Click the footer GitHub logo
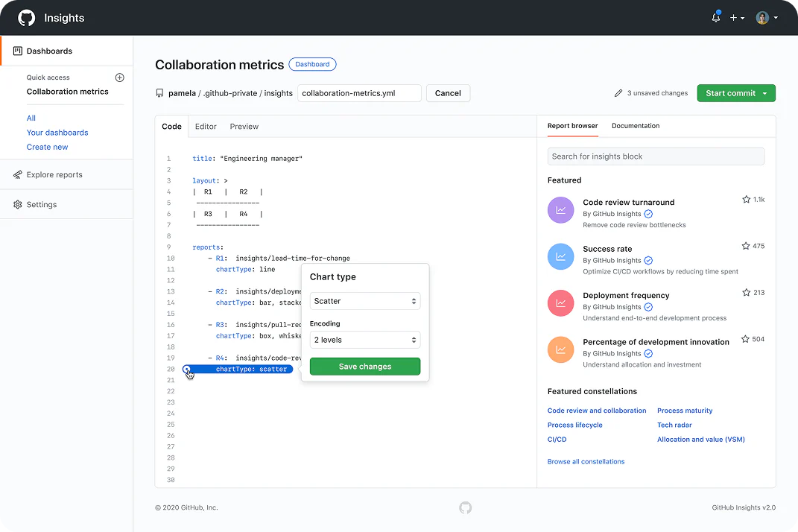Image resolution: width=798 pixels, height=532 pixels. 465,507
